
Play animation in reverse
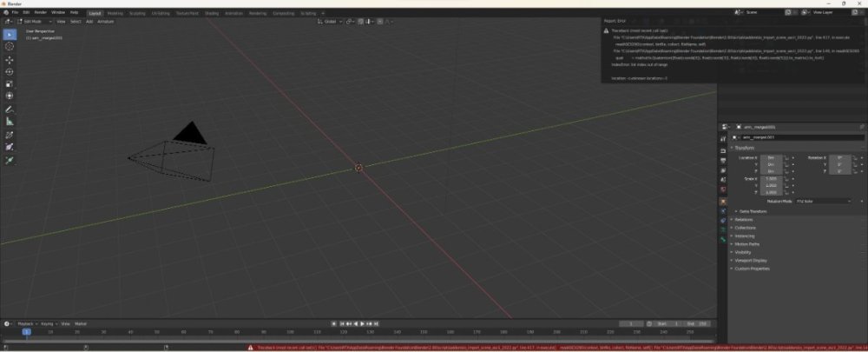(355, 323)
